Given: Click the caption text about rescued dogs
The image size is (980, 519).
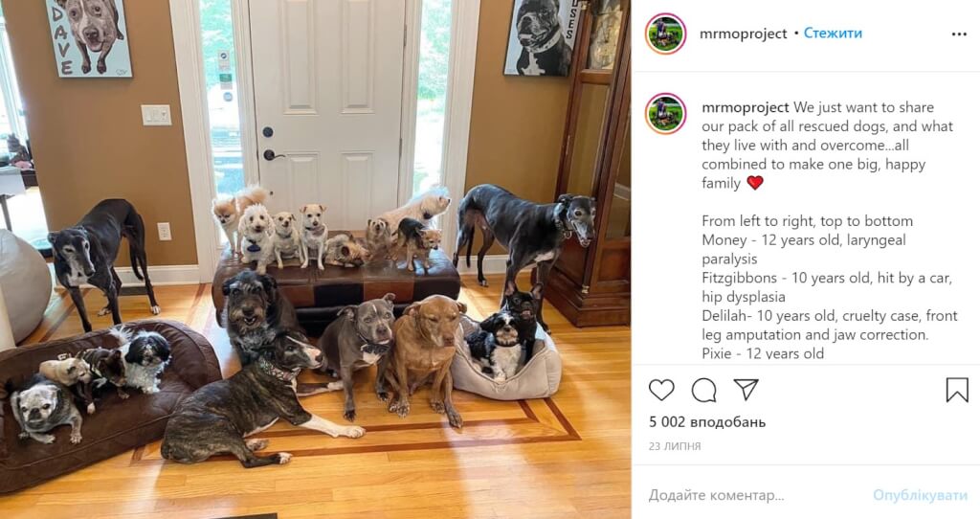Looking at the screenshot, I should pyautogui.click(x=827, y=145).
